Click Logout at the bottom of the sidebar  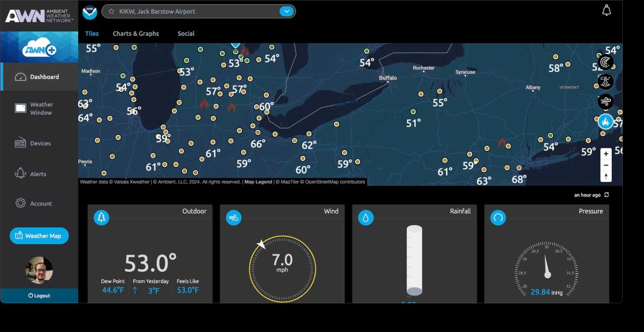click(x=39, y=296)
